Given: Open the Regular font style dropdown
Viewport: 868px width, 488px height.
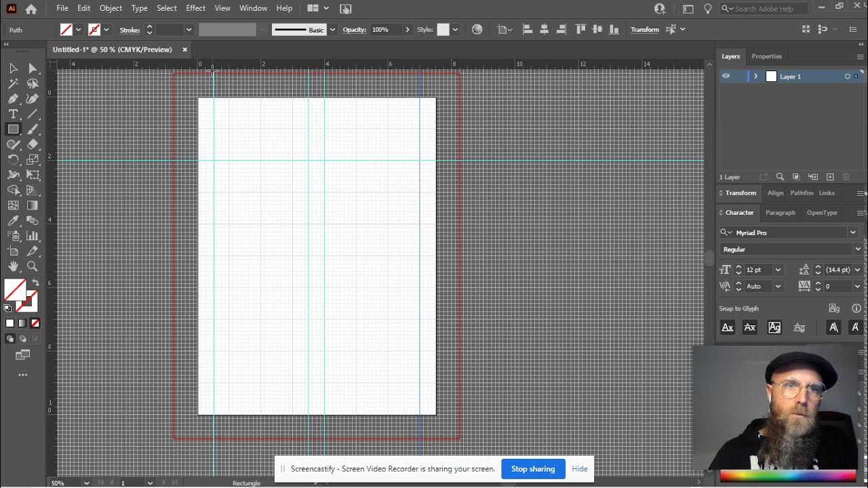Looking at the screenshot, I should [x=857, y=249].
